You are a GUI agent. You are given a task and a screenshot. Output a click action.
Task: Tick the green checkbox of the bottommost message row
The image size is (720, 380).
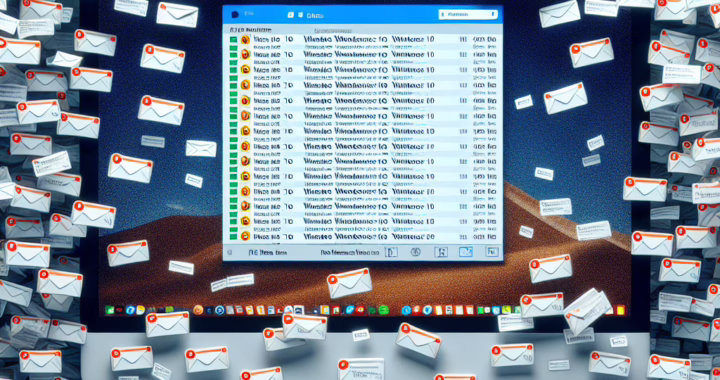(233, 237)
